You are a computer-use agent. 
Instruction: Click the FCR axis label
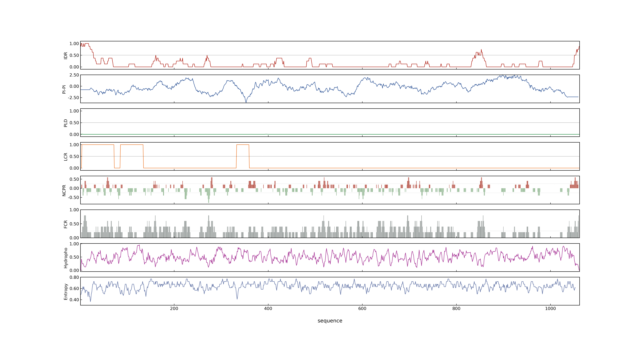pyautogui.click(x=66, y=224)
